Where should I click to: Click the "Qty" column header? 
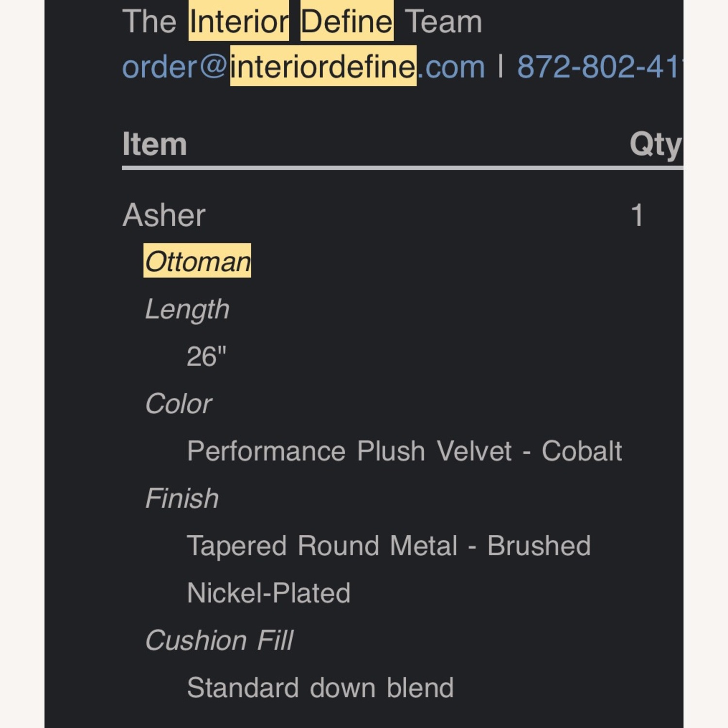click(x=655, y=144)
